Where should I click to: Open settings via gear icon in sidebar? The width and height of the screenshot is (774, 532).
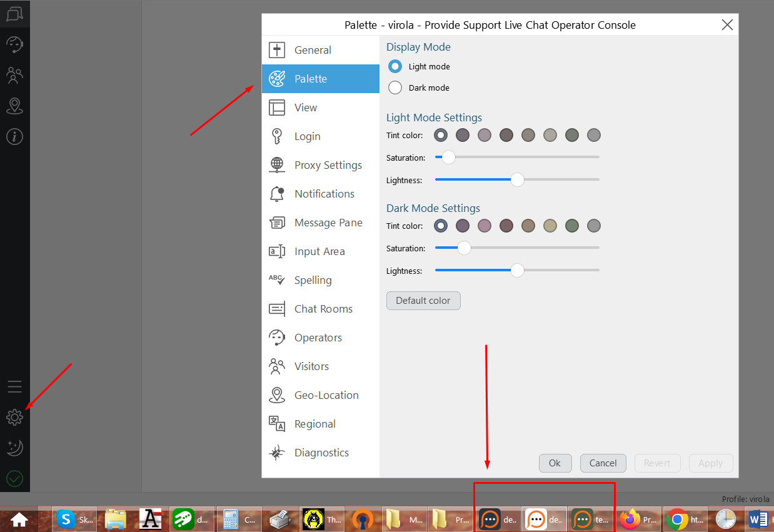[14, 417]
